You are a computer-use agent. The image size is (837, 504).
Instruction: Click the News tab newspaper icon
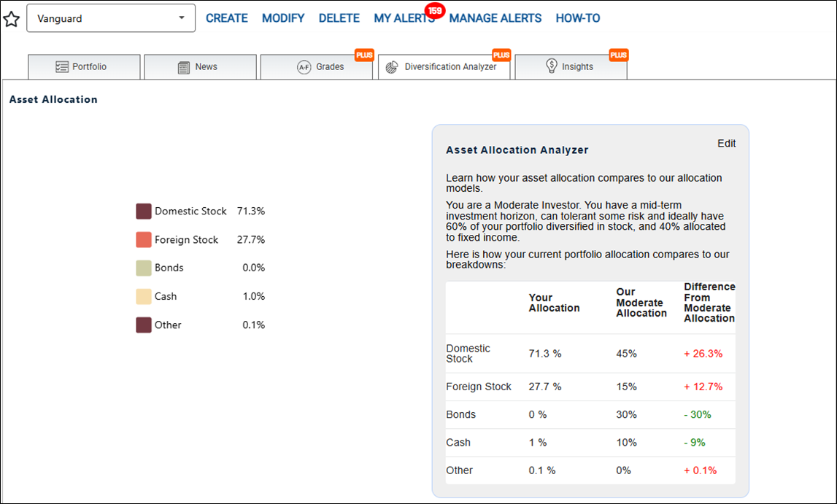click(x=184, y=67)
